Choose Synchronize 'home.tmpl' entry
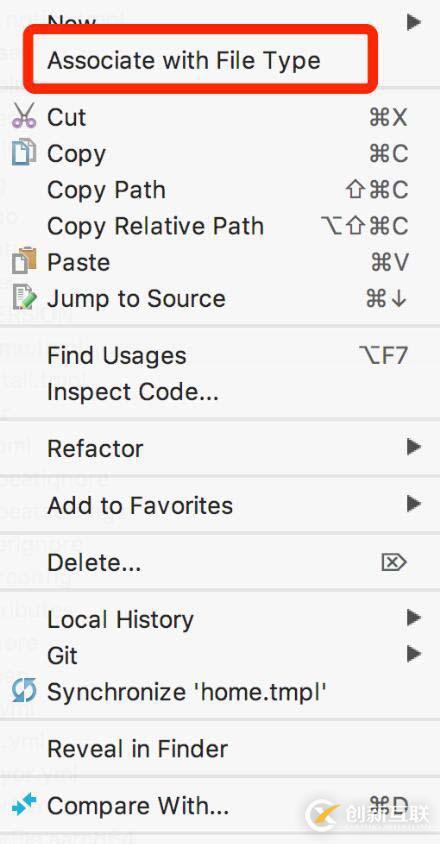This screenshot has width=440, height=844. click(187, 691)
